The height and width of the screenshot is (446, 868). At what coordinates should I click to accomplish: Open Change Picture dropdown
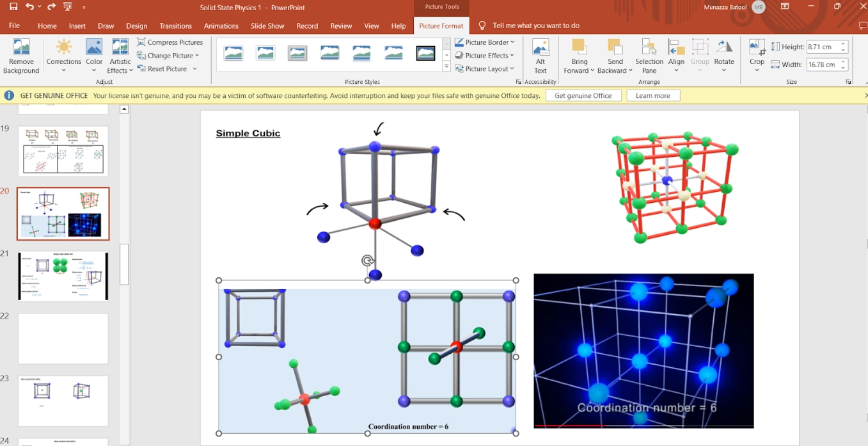pyautogui.click(x=168, y=56)
